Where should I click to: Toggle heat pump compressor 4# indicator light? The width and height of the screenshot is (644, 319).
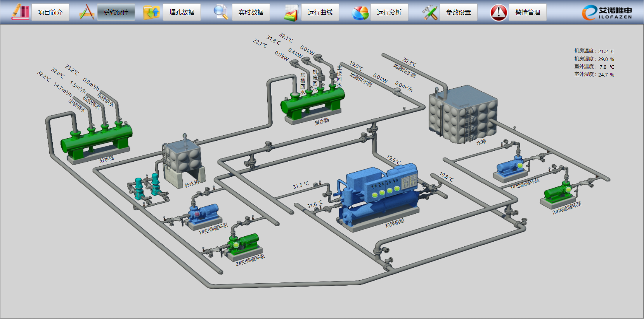point(396,188)
